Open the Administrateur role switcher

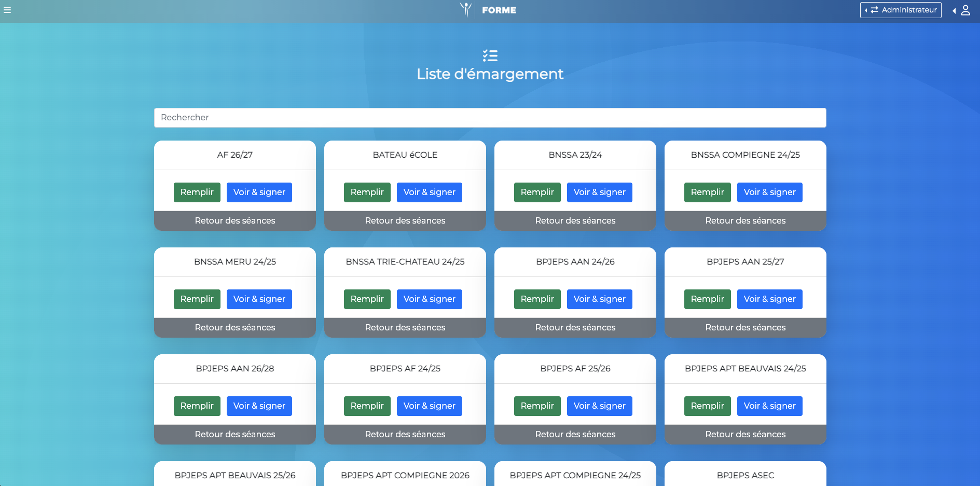point(901,10)
